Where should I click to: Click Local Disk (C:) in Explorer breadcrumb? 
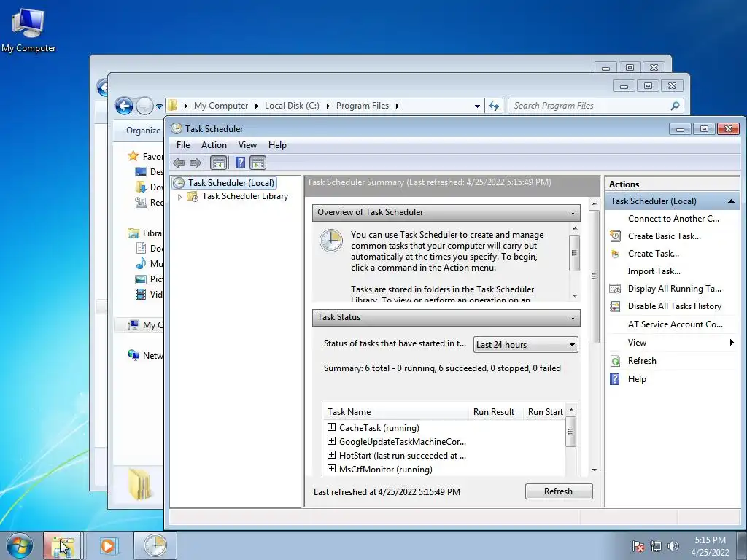(x=292, y=106)
